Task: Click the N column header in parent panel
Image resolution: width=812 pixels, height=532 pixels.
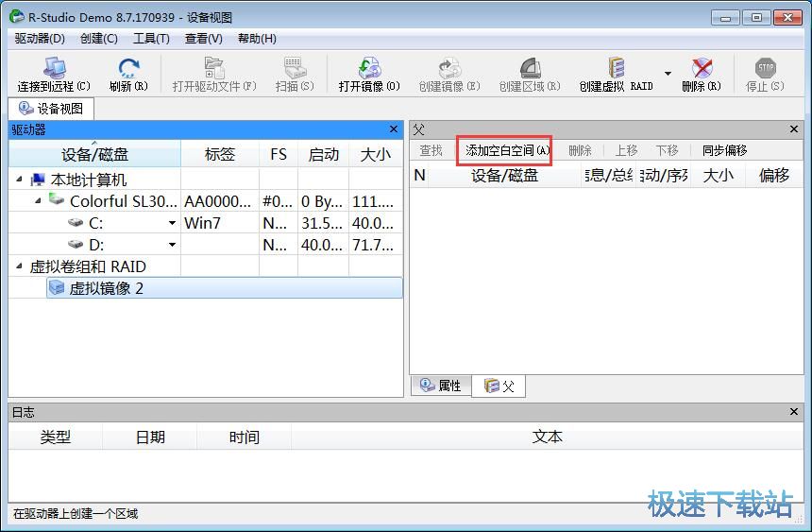Action: [420, 175]
